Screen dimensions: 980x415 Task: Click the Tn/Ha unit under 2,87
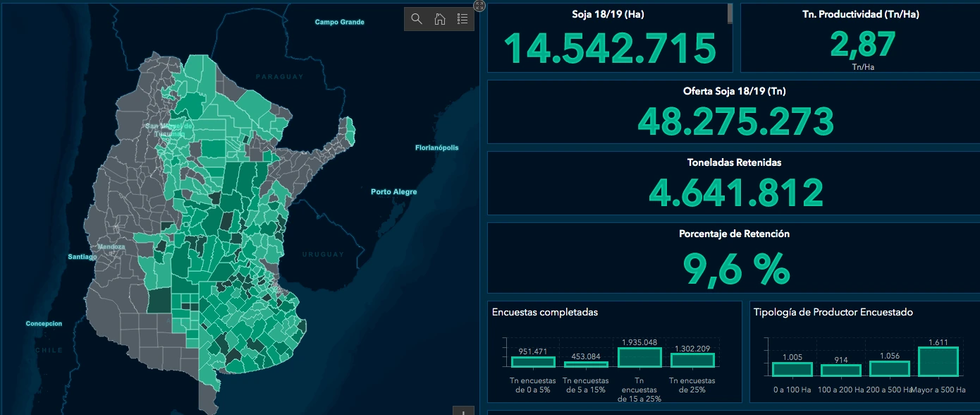(x=862, y=67)
